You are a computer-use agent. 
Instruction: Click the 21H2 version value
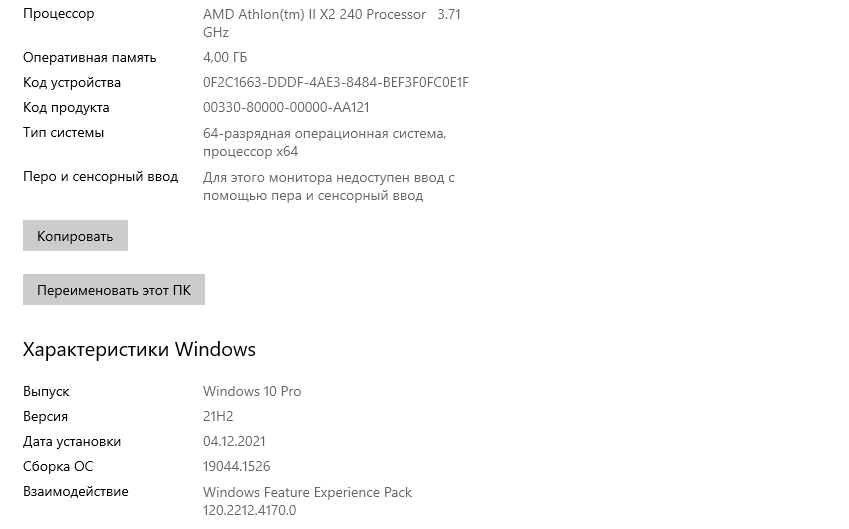pyautogui.click(x=218, y=417)
